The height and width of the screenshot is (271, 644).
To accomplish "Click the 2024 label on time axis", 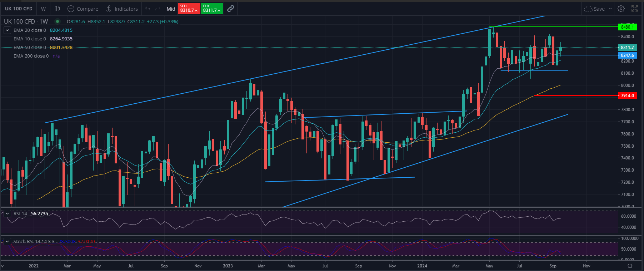I will (x=422, y=266).
